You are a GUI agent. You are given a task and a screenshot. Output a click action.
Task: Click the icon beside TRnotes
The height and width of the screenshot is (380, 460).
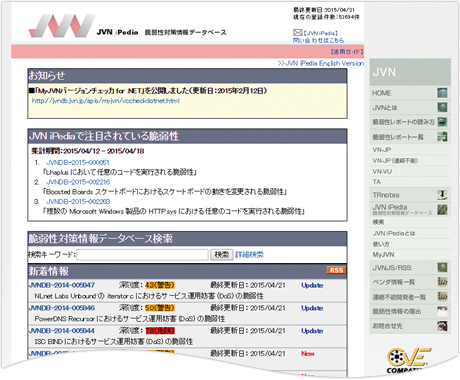(x=442, y=195)
